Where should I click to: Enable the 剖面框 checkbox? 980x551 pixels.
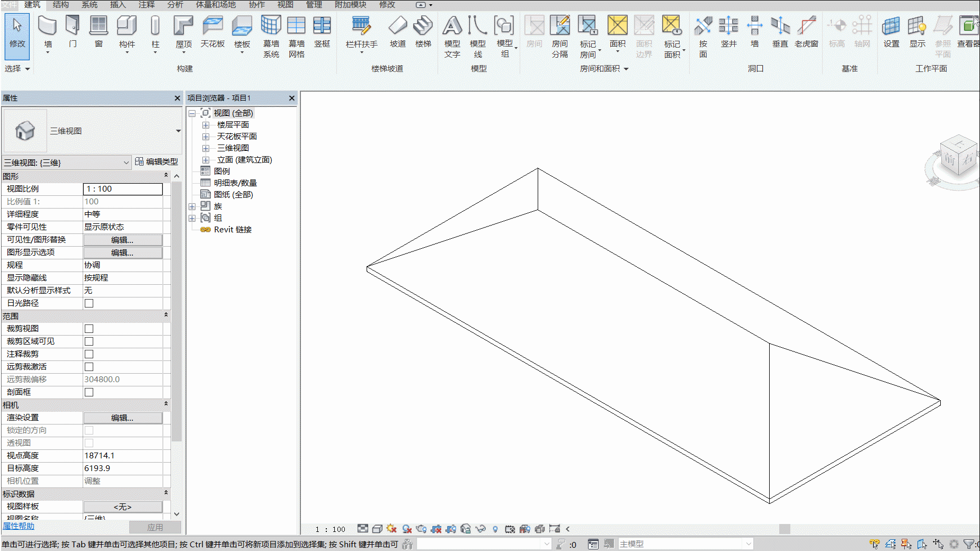(89, 392)
